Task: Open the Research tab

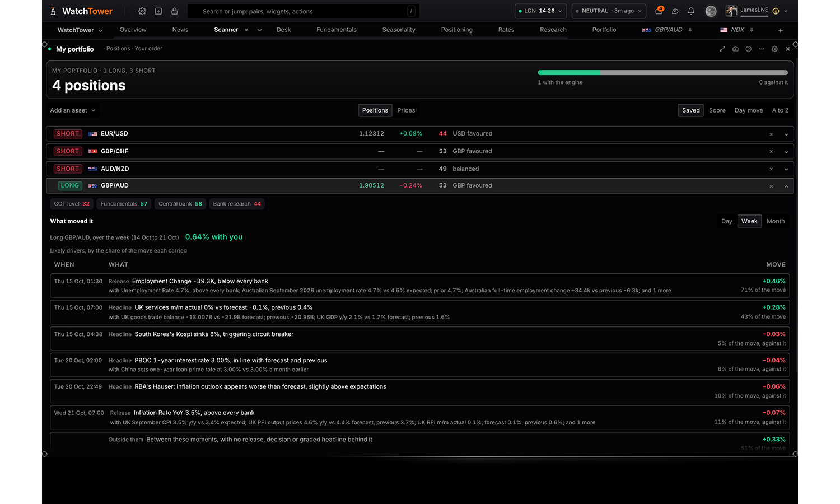Action: (x=553, y=30)
